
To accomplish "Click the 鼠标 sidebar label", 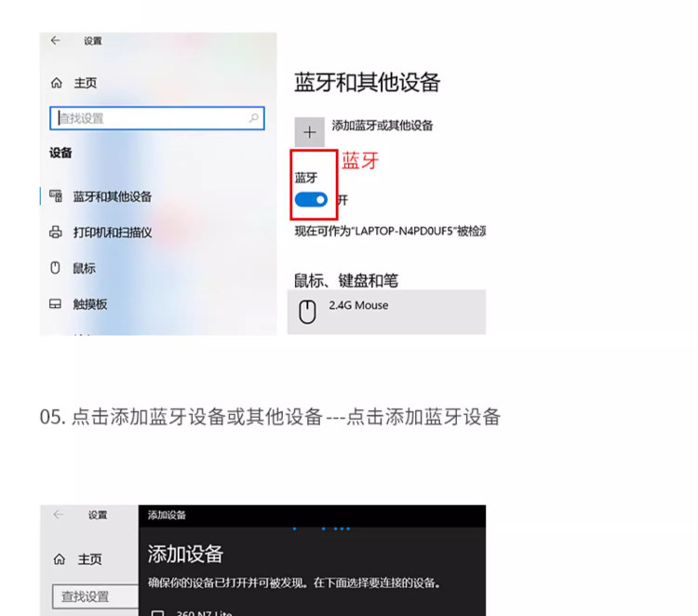I will click(x=84, y=268).
